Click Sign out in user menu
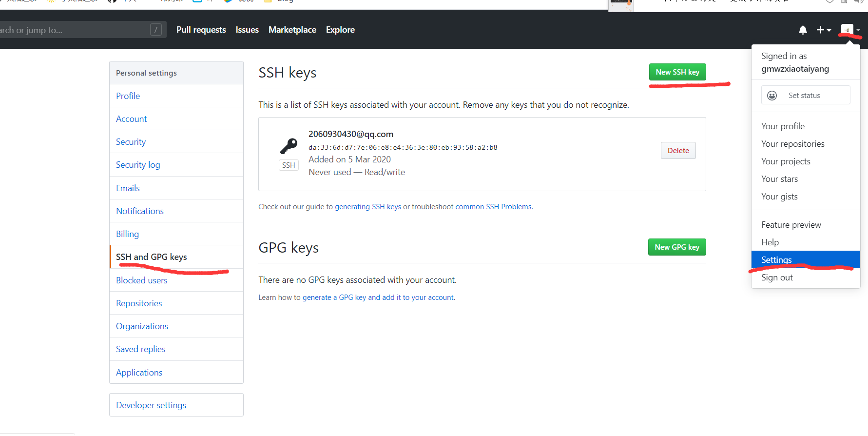Screen dimensions: 868x436 click(806, 277)
